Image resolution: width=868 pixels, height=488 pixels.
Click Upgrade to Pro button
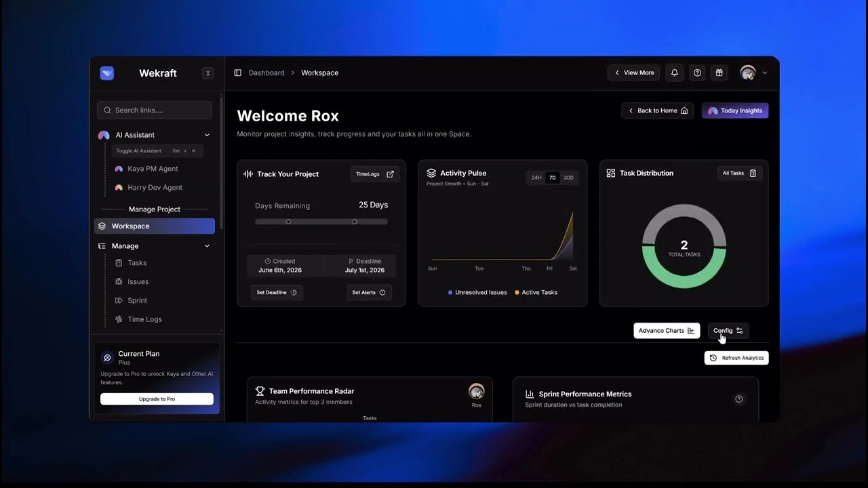tap(157, 399)
